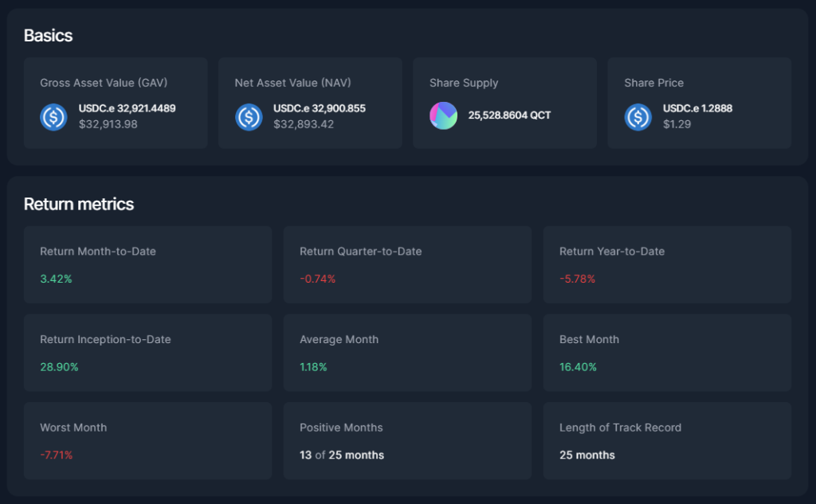Image resolution: width=816 pixels, height=504 pixels.
Task: Click the Worst Month -7.71% value
Action: (x=57, y=455)
